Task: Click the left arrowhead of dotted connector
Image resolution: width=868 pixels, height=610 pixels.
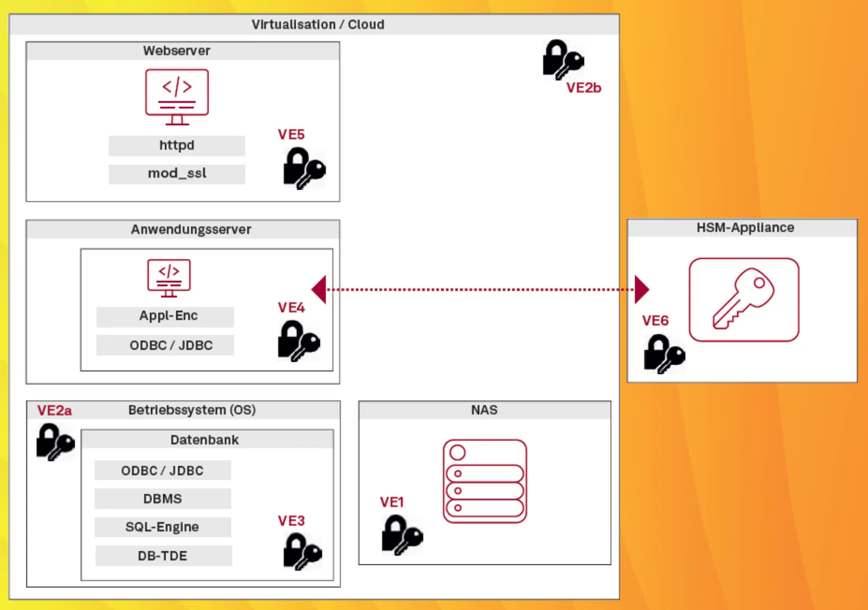Action: 319,289
